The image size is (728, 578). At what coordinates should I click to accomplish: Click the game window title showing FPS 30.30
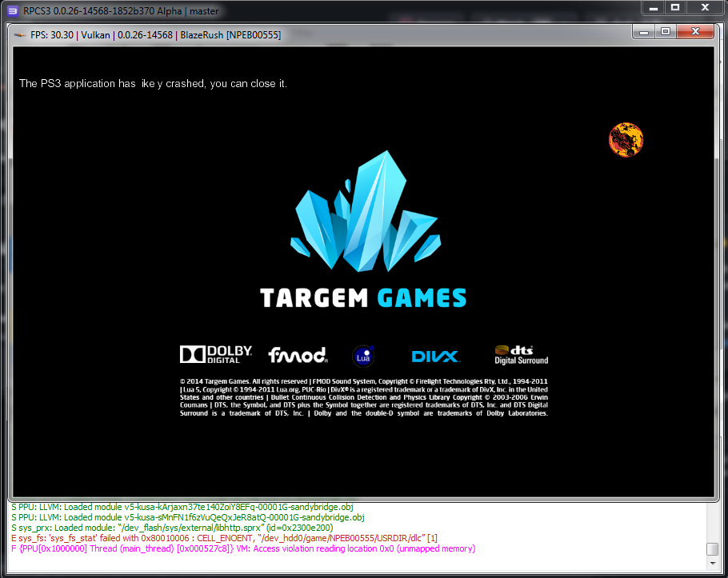click(x=155, y=35)
